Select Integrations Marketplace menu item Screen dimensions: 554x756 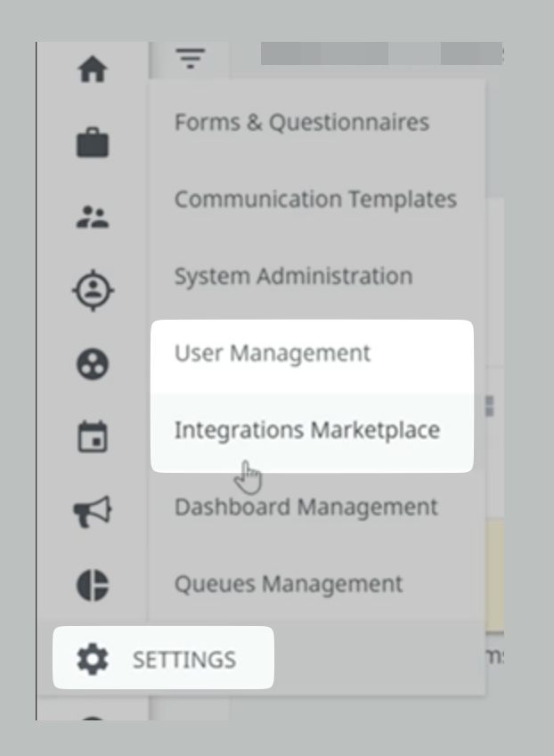[307, 431]
